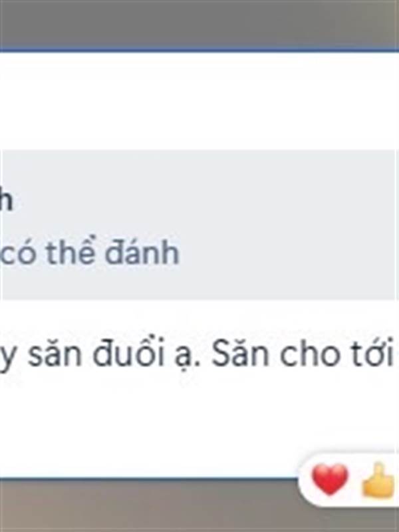Click the sentence beginning "Săn cho tới"
This screenshot has width=399, height=532.
[303, 352]
